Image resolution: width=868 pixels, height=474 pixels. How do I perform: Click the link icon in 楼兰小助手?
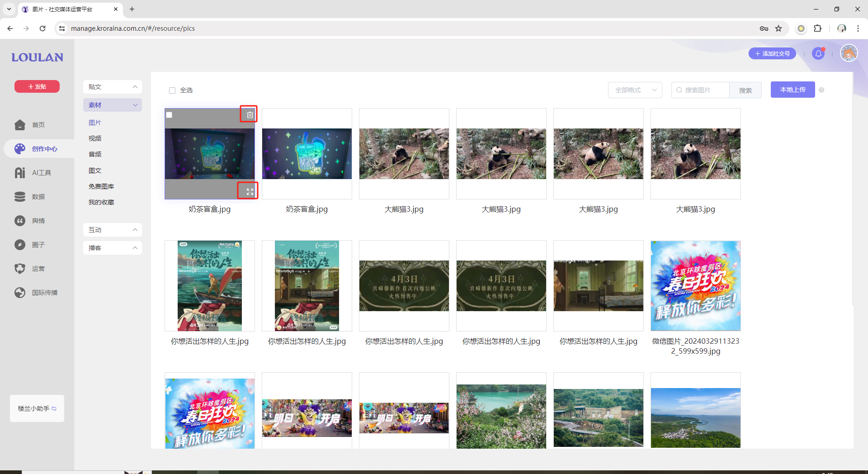[x=54, y=409]
